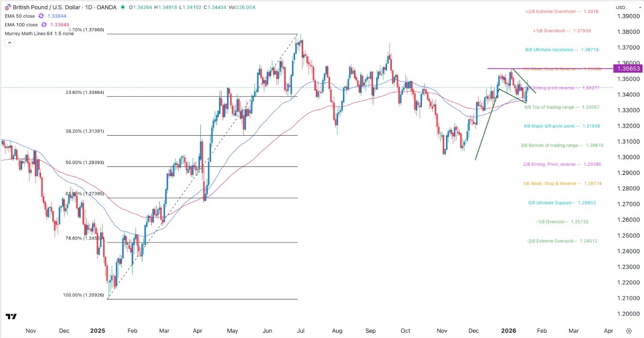
Task: Click the current price label 1.35653
Action: 628,68
